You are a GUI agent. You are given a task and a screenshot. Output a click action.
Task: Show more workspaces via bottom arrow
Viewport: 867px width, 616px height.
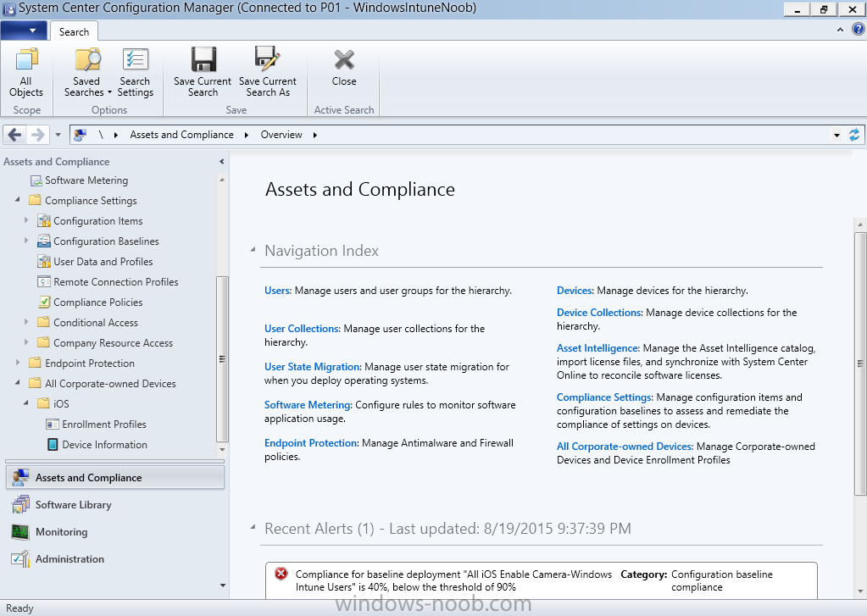(223, 585)
